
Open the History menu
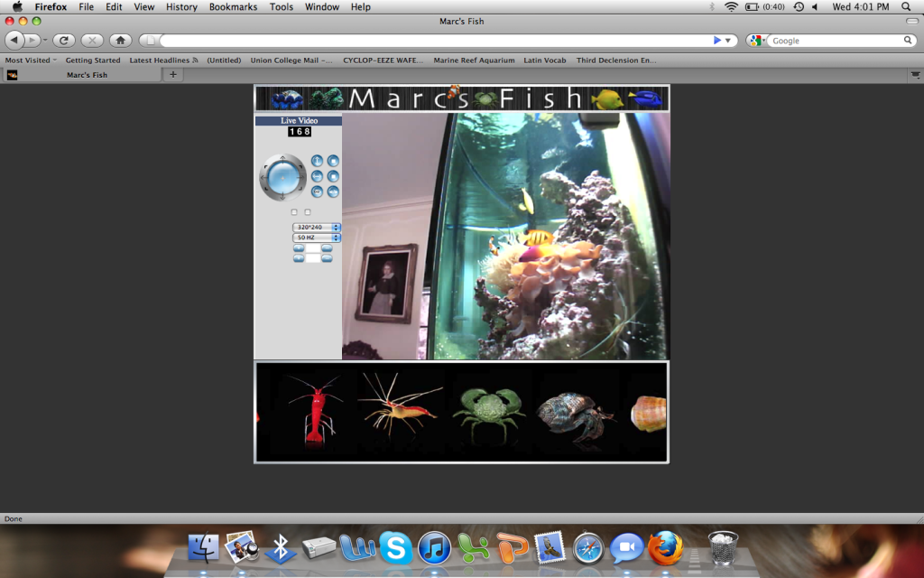[181, 6]
